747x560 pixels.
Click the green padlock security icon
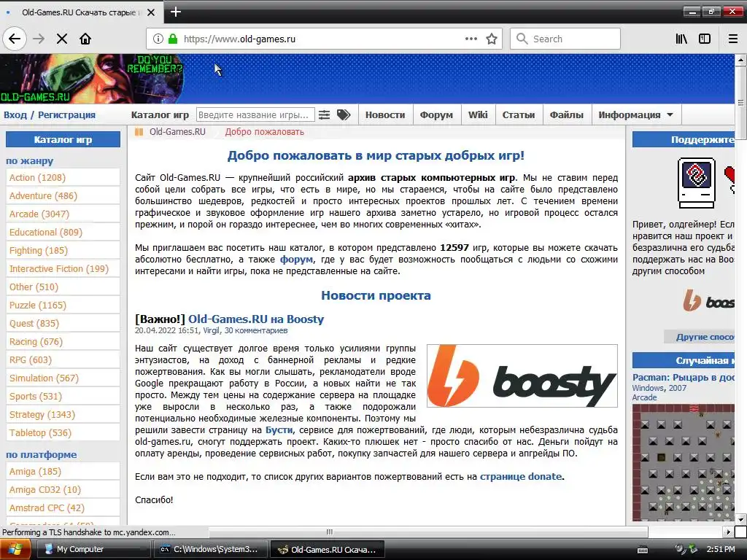[173, 39]
